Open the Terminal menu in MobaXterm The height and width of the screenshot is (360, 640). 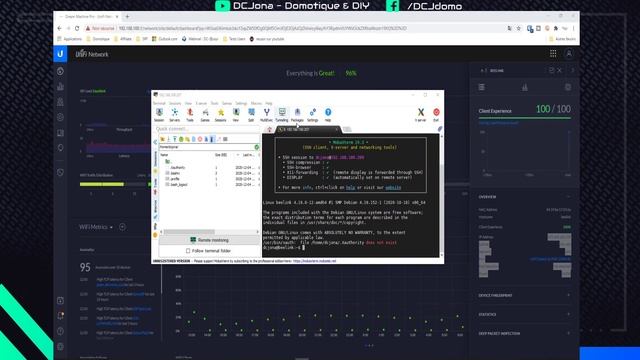[x=159, y=103]
